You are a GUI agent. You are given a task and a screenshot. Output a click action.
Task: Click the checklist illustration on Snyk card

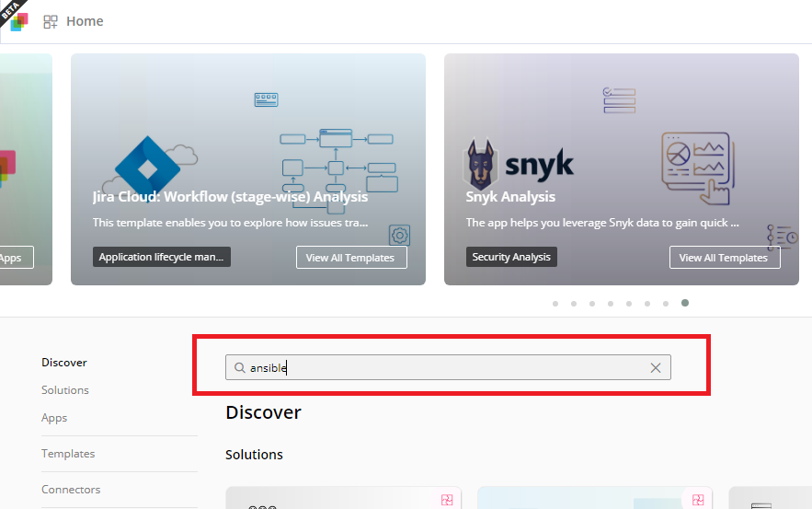(620, 100)
